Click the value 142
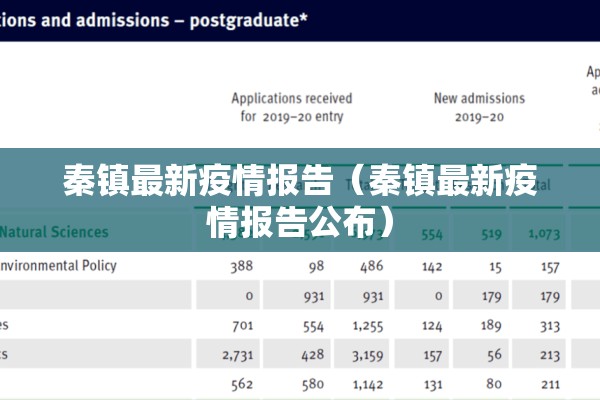 point(432,266)
